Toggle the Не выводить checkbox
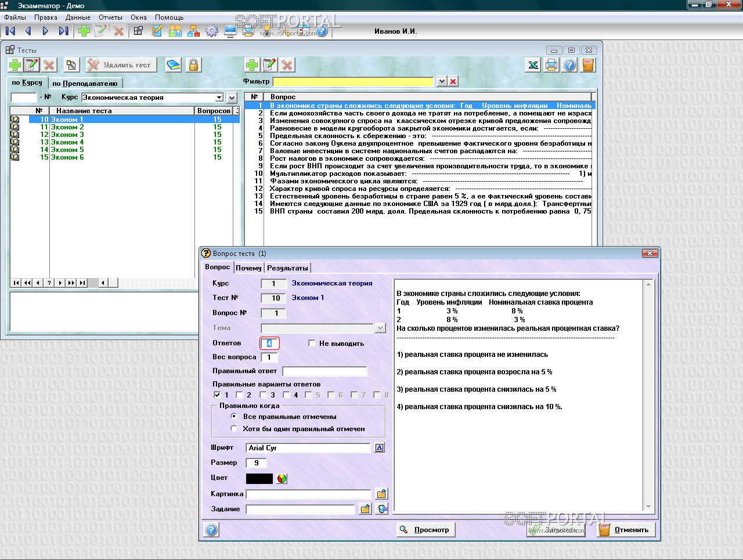Screen dimensions: 743x560 [312, 344]
